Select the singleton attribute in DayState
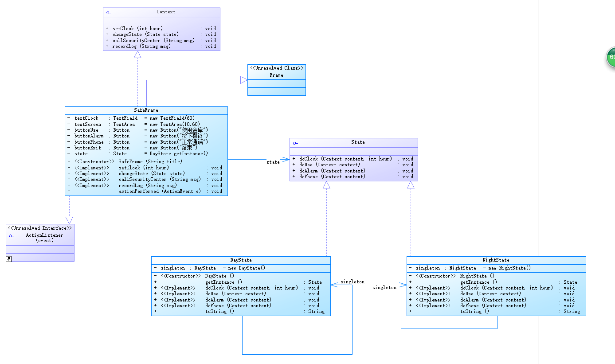Image resolution: width=615 pixels, height=364 pixels. (209, 268)
